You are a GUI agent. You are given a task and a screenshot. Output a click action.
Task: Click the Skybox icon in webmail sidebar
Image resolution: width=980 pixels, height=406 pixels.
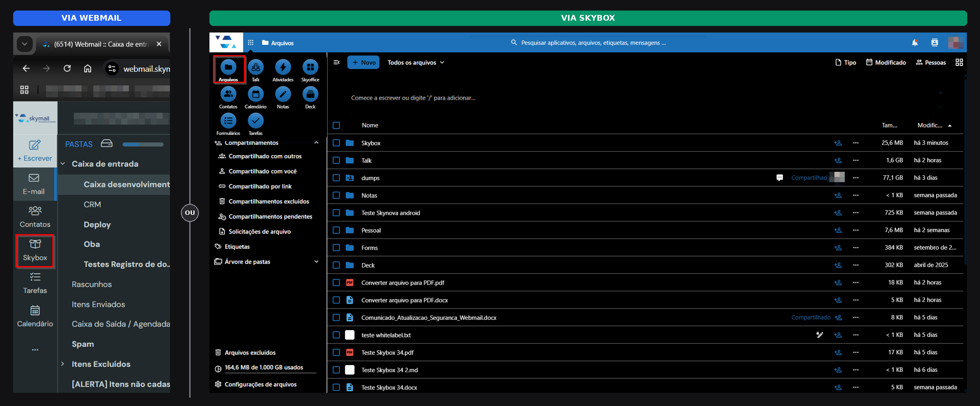coord(35,251)
